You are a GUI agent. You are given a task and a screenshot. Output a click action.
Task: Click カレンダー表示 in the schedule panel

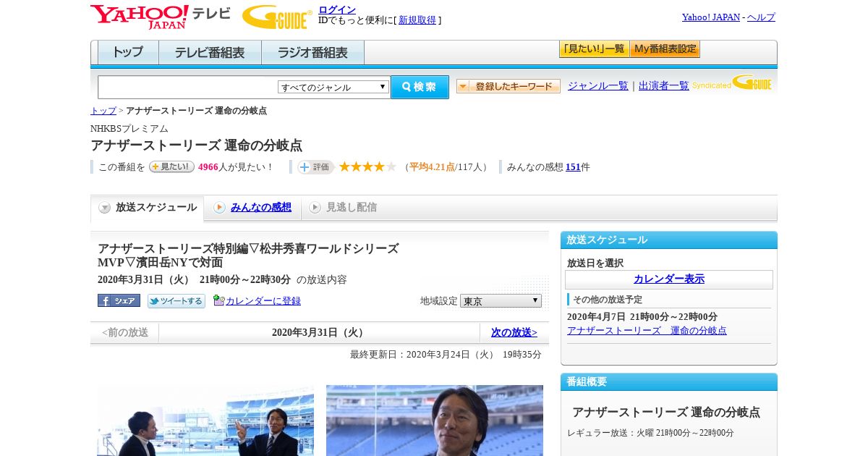(x=669, y=279)
